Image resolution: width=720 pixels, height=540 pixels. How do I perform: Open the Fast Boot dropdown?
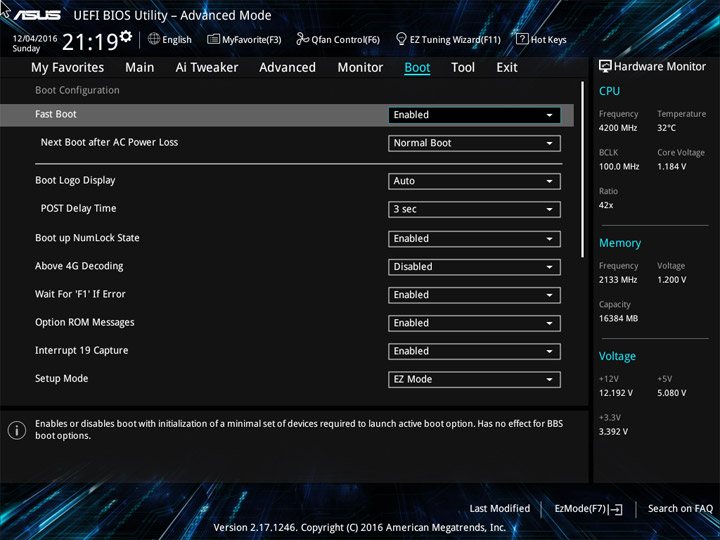(474, 115)
